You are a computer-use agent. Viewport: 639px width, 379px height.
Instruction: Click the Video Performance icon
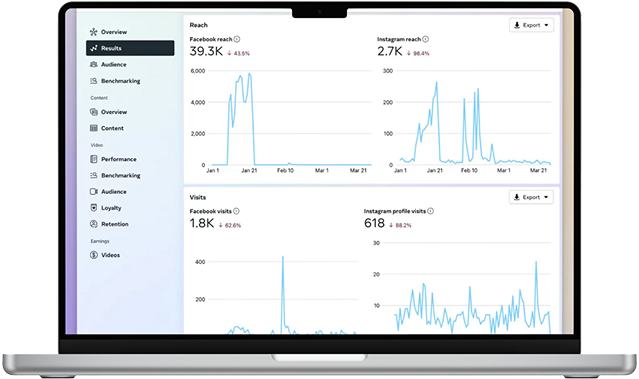tap(94, 159)
